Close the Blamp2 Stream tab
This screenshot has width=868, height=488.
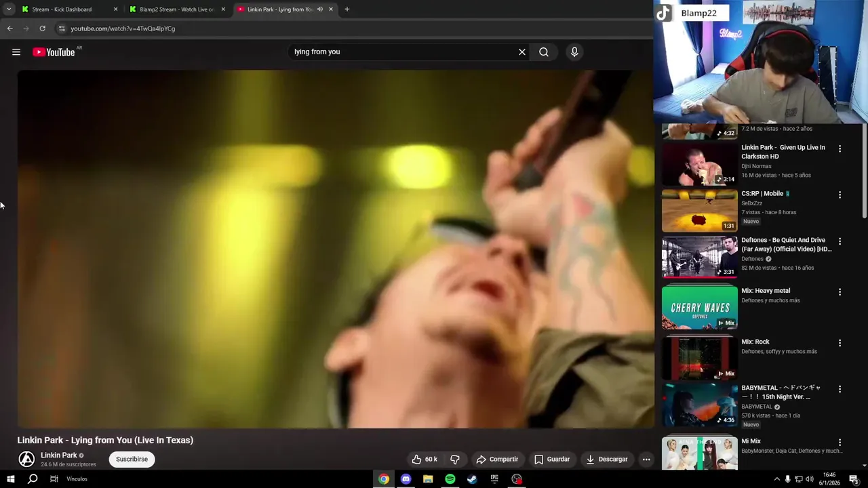pos(223,9)
